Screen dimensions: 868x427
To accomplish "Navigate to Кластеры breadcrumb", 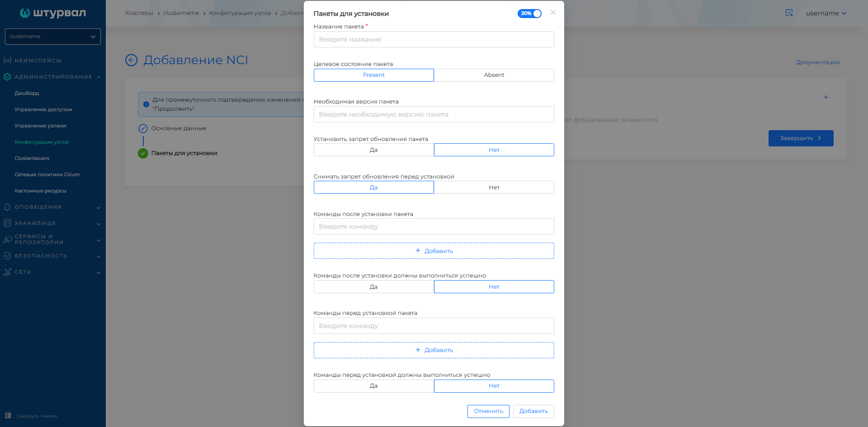I will click(139, 13).
